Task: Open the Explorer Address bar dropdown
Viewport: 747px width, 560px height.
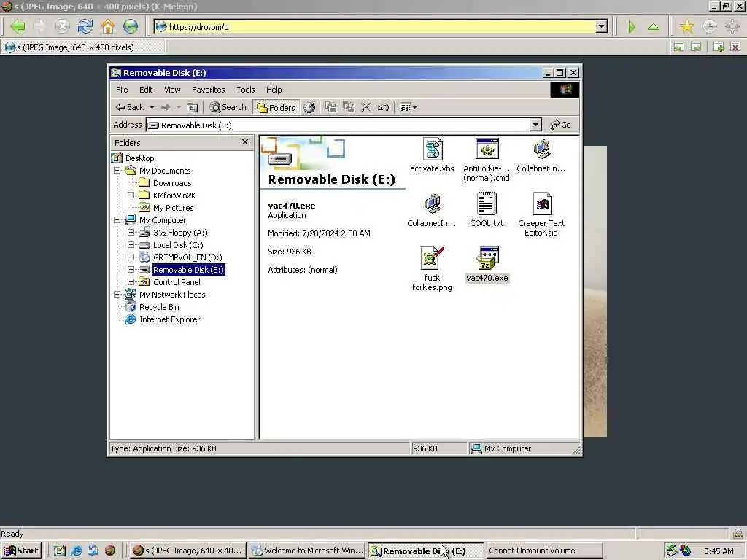Action: pos(535,125)
